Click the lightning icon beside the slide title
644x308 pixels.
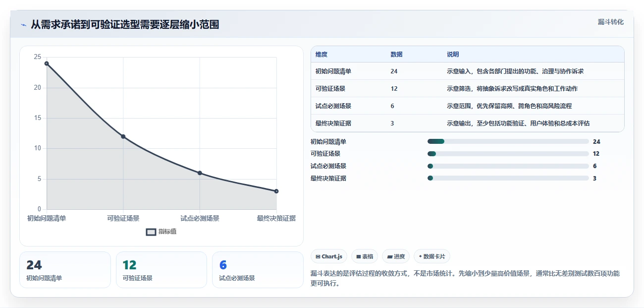23,24
